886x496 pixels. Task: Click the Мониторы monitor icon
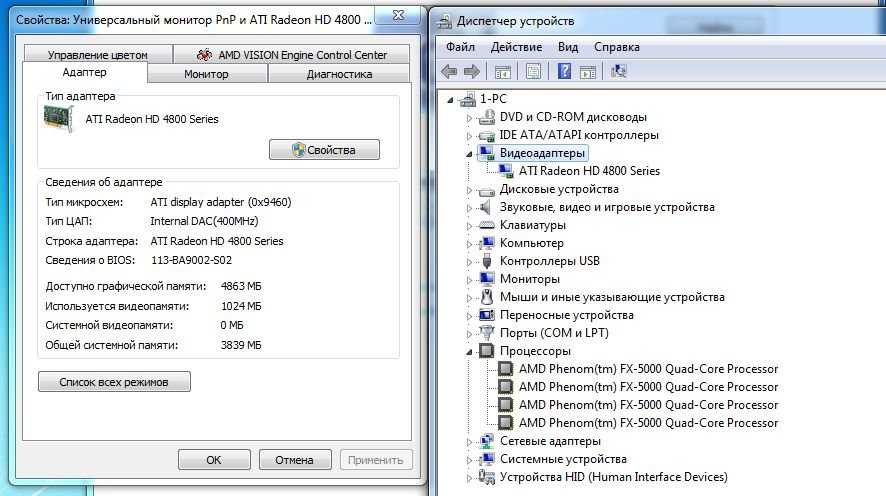(x=486, y=279)
